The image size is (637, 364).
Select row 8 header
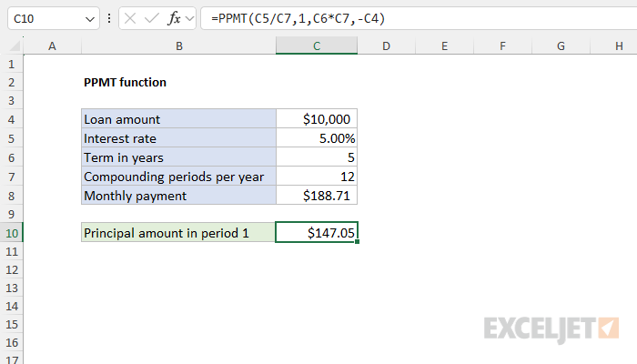[11, 196]
